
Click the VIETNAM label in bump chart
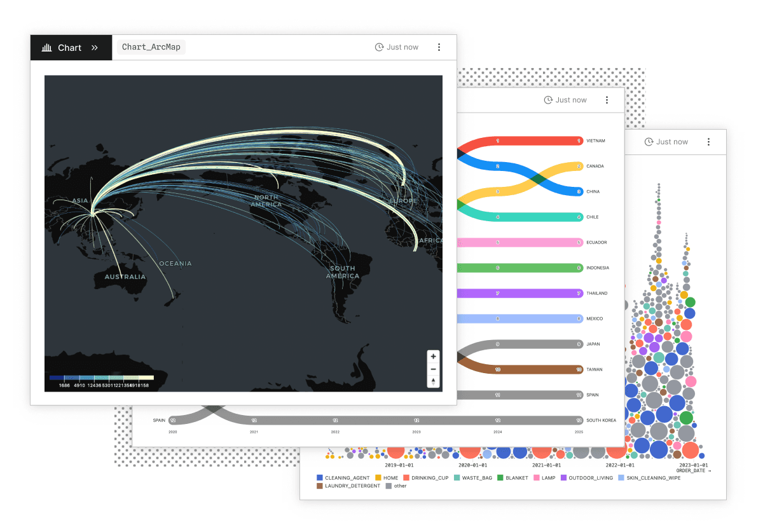click(x=596, y=140)
